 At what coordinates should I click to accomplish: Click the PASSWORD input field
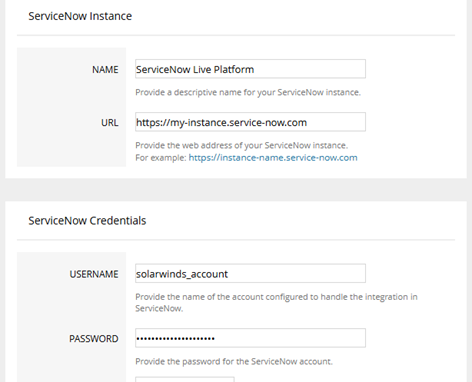click(250, 338)
